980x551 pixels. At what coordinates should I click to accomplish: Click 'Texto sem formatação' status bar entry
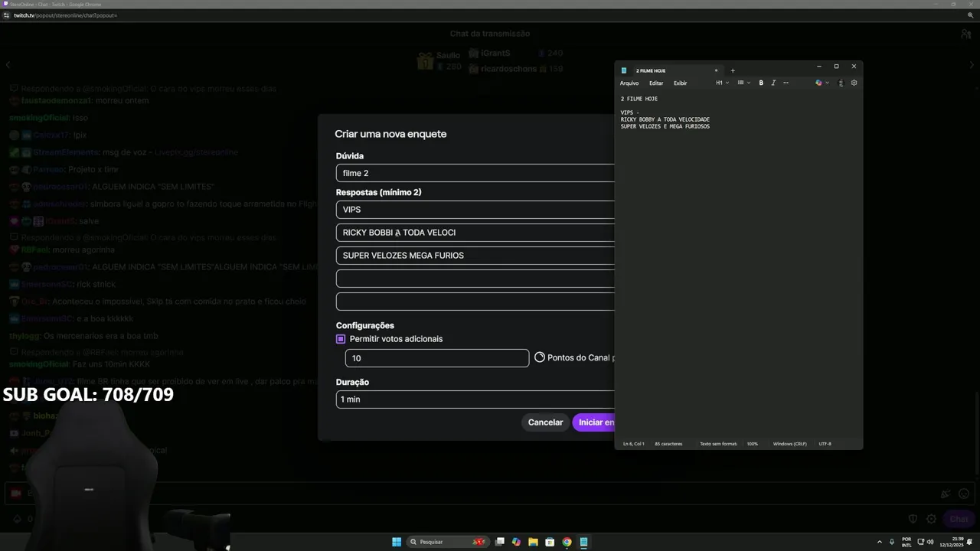pos(718,444)
